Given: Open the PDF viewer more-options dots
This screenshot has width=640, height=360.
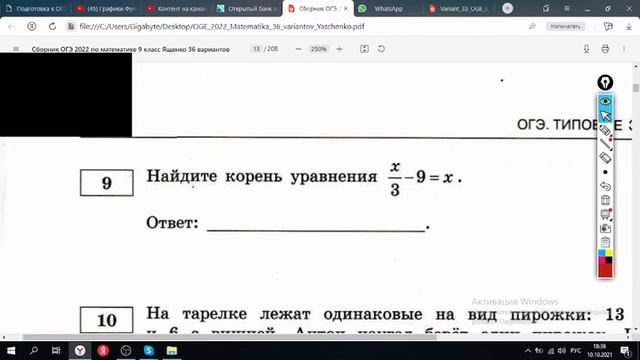Looking at the screenshot, I should (624, 49).
